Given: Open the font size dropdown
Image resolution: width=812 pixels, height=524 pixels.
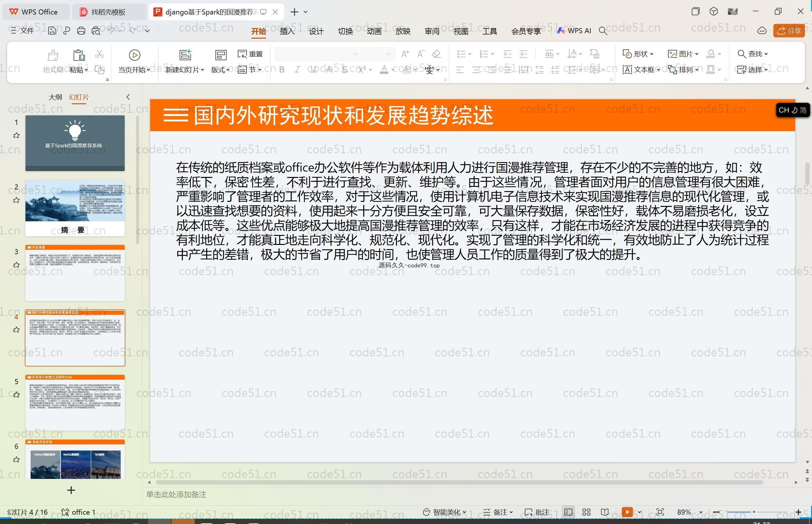Looking at the screenshot, I should click(388, 54).
